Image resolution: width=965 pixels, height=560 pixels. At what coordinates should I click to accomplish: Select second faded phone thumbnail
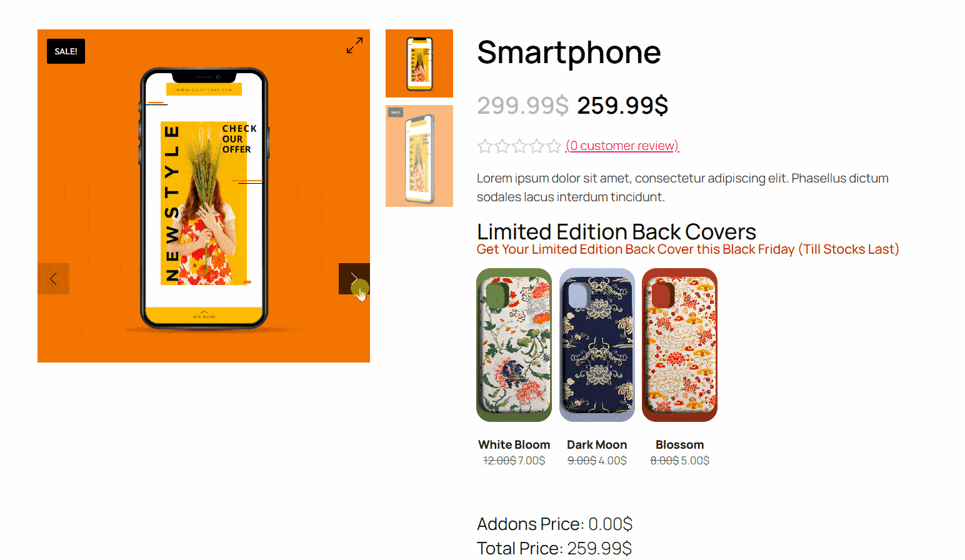click(419, 156)
